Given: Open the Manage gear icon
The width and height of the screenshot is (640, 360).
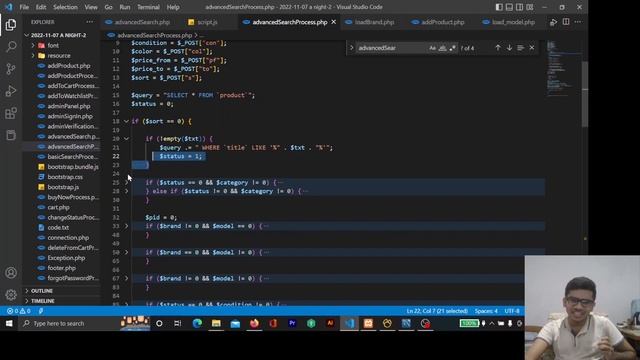Looking at the screenshot, I should tap(11, 294).
